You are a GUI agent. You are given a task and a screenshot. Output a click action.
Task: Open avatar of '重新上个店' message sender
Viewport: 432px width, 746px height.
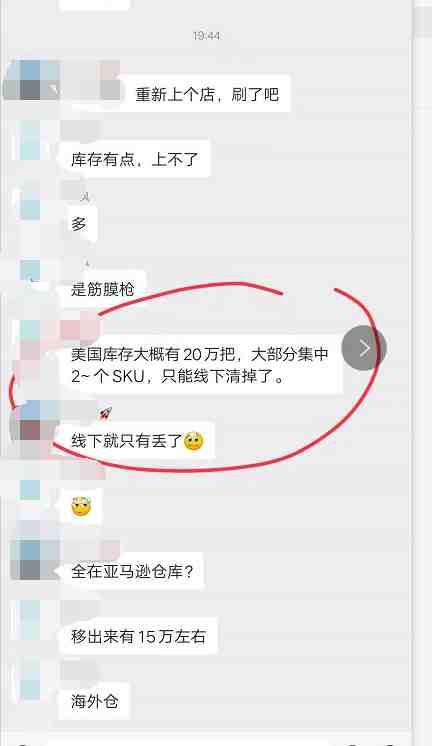click(30, 80)
